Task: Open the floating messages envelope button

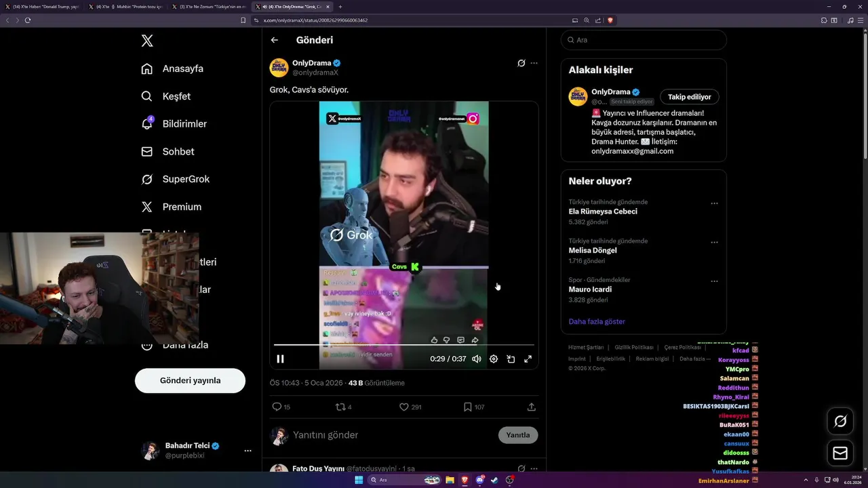Action: pyautogui.click(x=840, y=453)
